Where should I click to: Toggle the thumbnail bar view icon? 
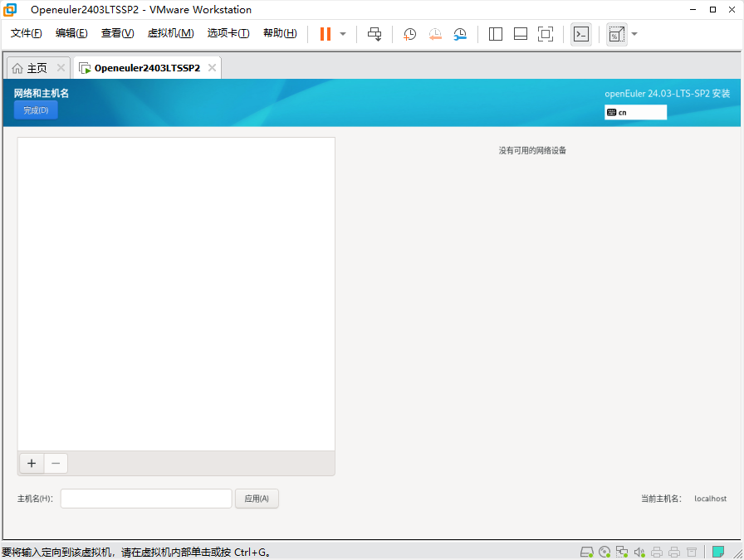[x=521, y=34]
